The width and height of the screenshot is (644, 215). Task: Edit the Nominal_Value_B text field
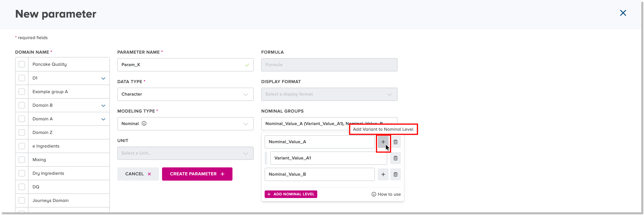tap(320, 174)
